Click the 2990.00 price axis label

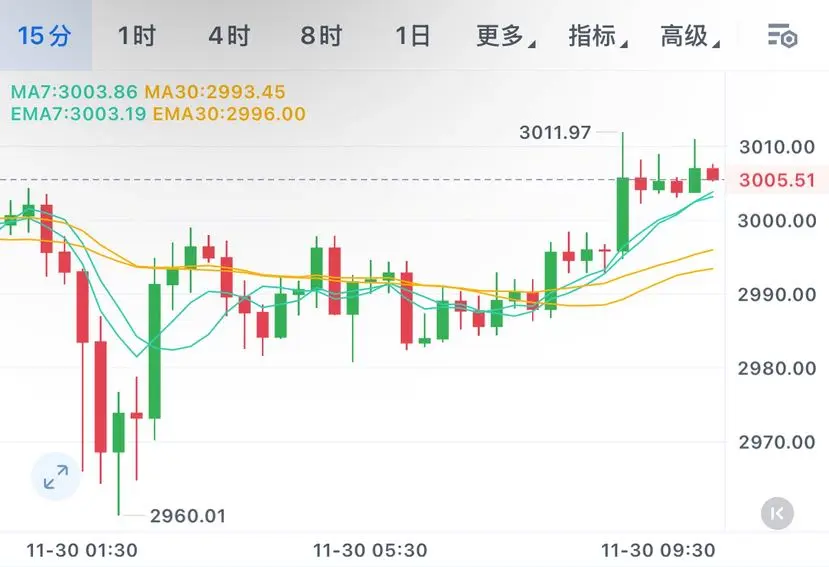click(x=777, y=295)
